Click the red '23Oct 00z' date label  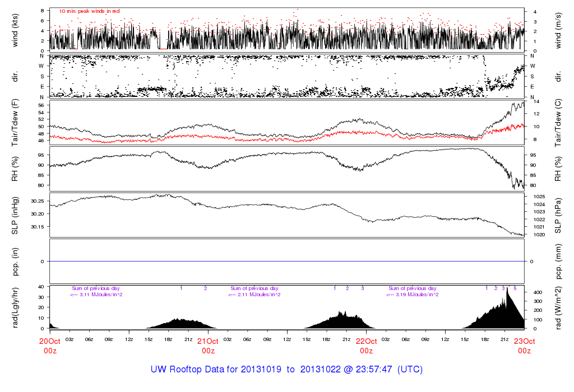[x=524, y=346]
